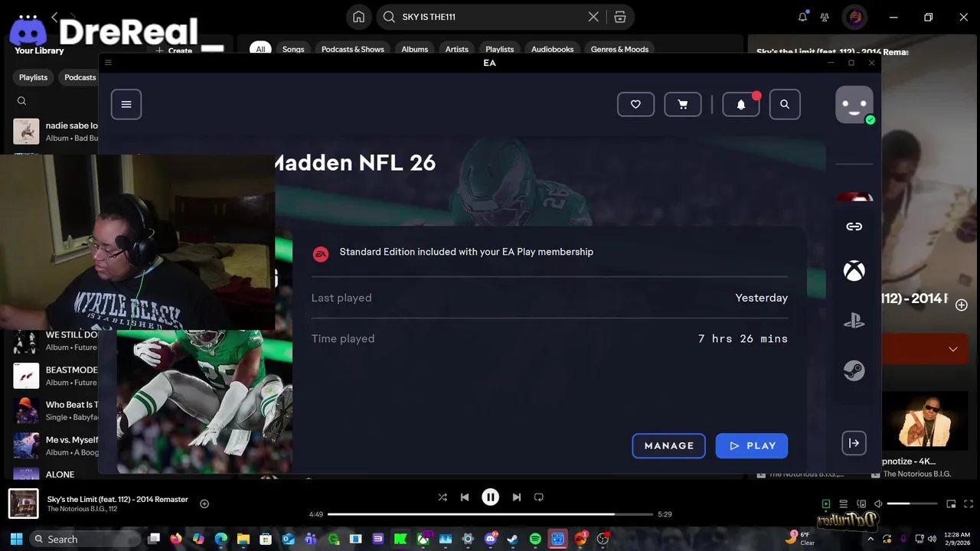Open the EA wishlist heart icon
This screenshot has height=551, width=980.
pyautogui.click(x=635, y=104)
